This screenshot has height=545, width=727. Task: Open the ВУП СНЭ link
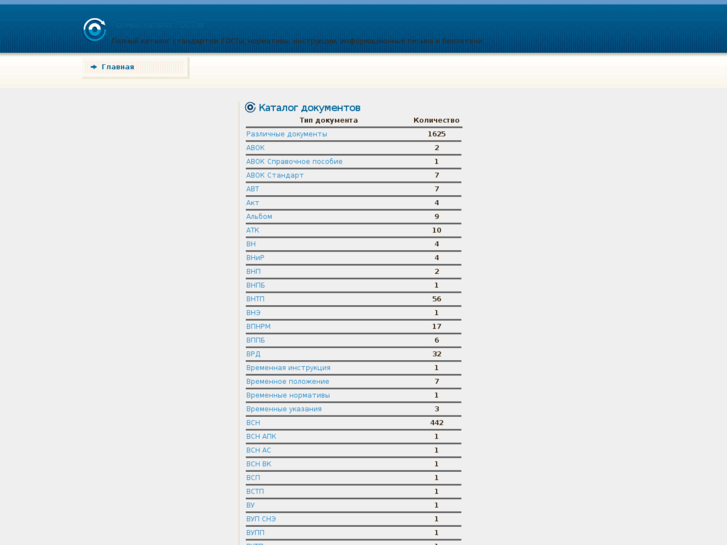261,519
